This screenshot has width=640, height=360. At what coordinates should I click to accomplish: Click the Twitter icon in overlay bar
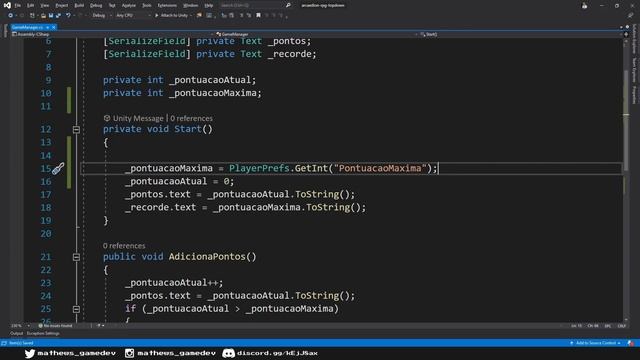[30, 353]
